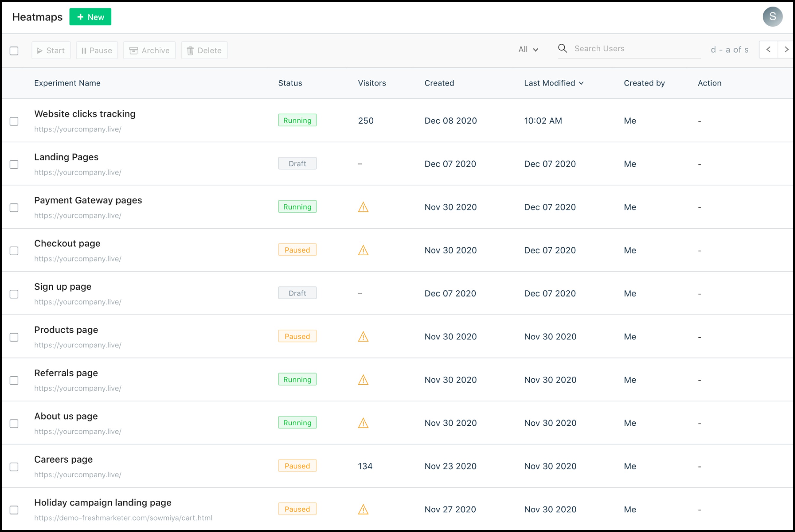Viewport: 795px width, 532px height.
Task: Click the Archive button in toolbar
Action: 149,51
